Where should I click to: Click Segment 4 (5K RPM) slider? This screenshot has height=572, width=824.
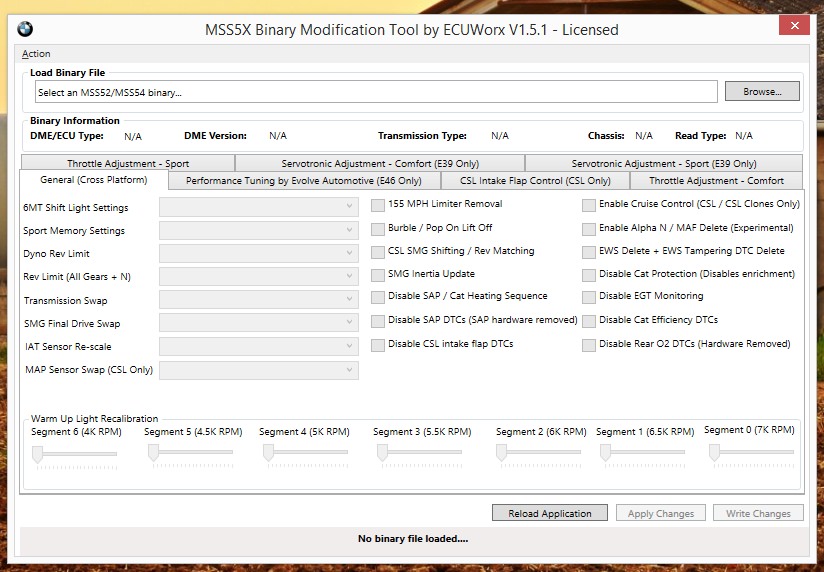(x=305, y=455)
